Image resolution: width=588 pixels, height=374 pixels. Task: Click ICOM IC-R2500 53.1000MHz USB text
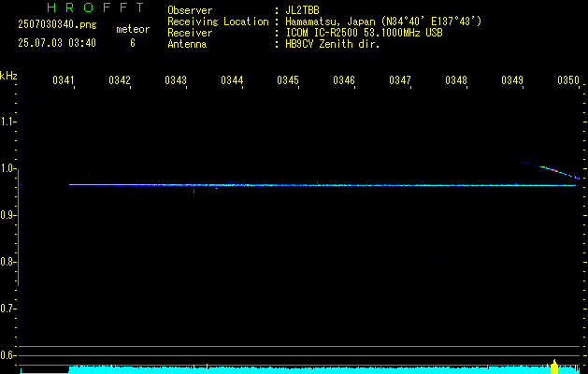coord(364,33)
